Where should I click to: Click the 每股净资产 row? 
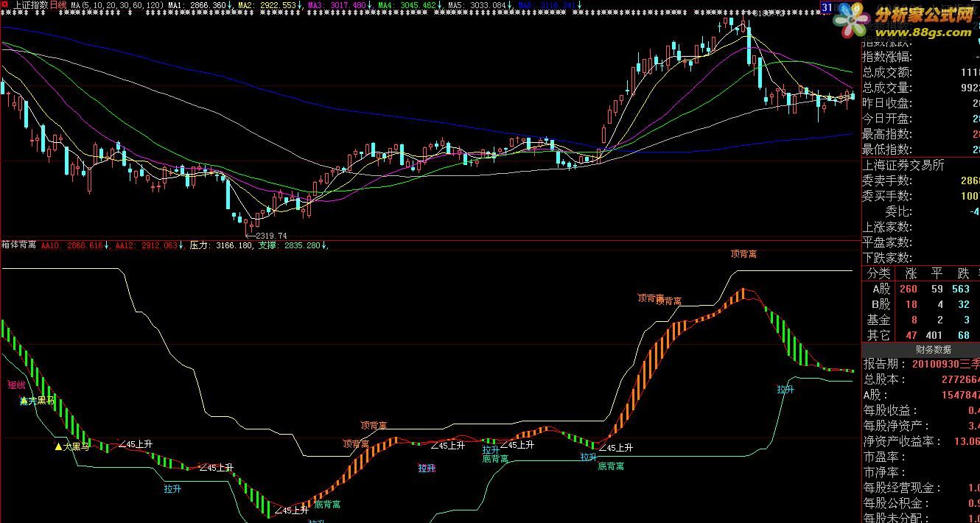[920, 426]
